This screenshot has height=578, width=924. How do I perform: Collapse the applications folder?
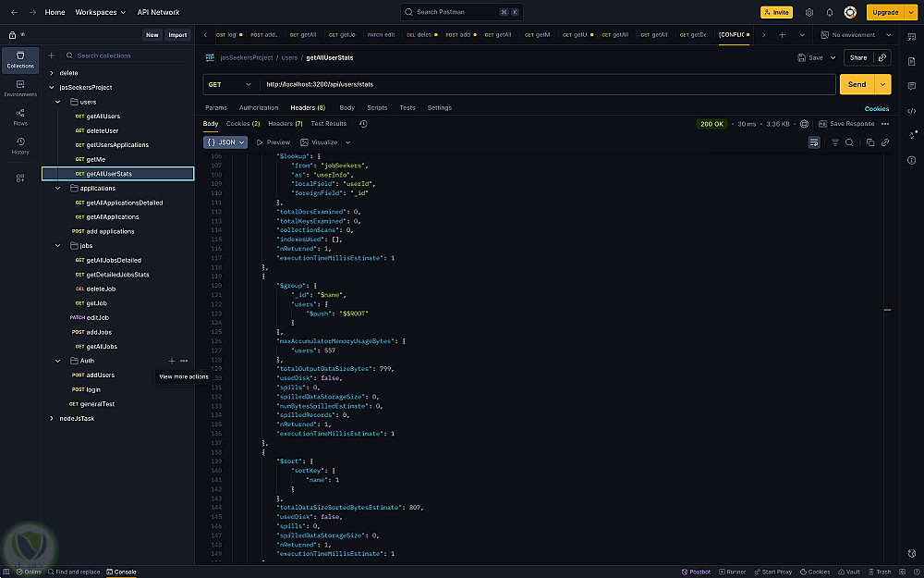[x=57, y=188]
